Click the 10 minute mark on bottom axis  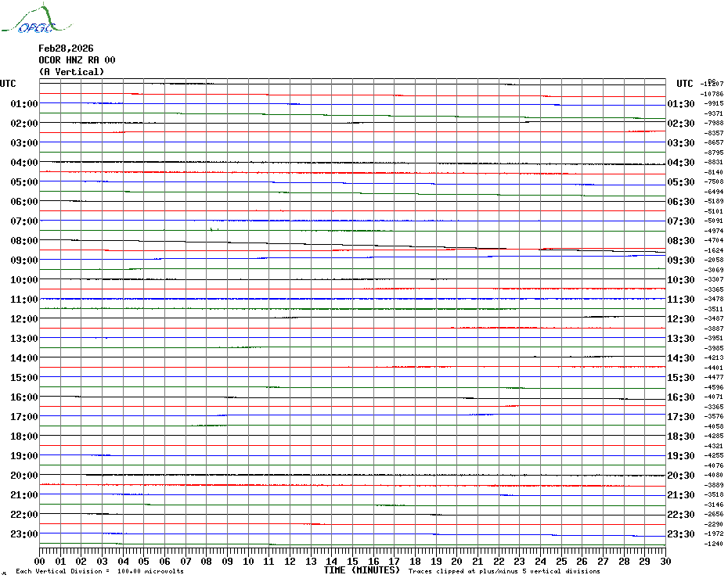[x=248, y=561]
